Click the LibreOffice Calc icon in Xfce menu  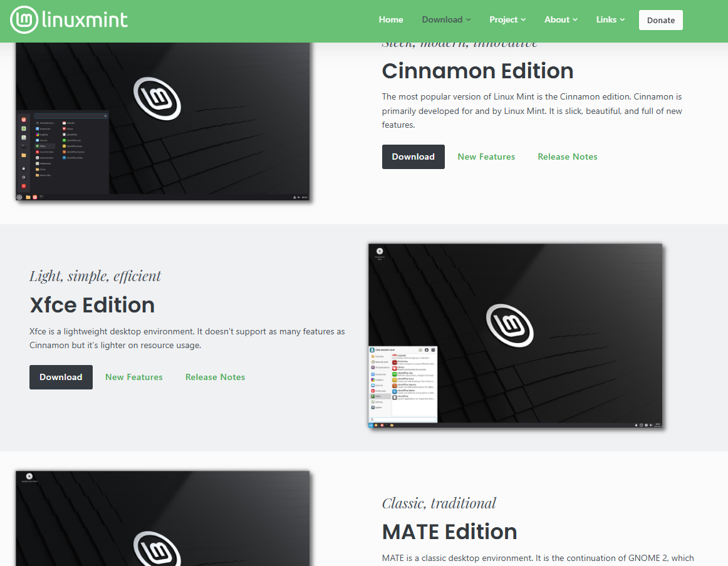tap(395, 374)
